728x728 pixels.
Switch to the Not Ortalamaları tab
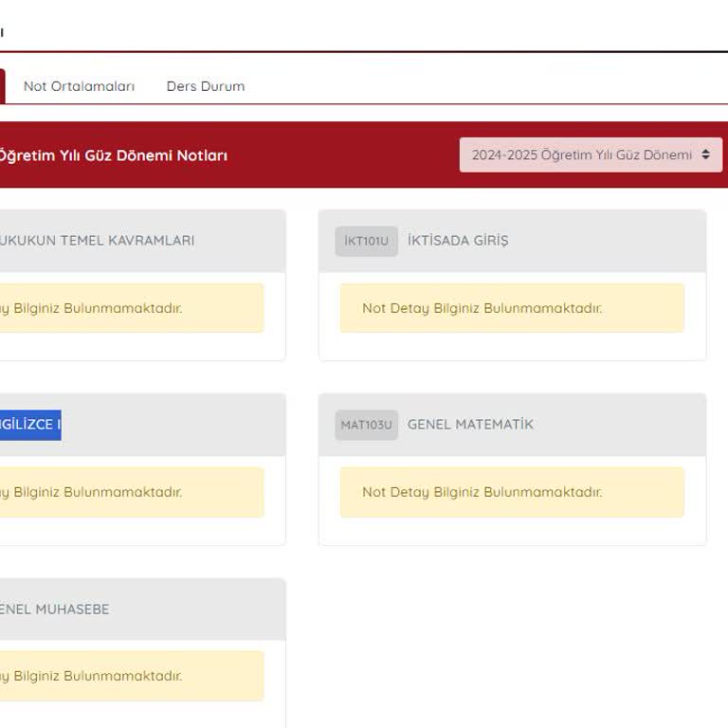coord(79,86)
